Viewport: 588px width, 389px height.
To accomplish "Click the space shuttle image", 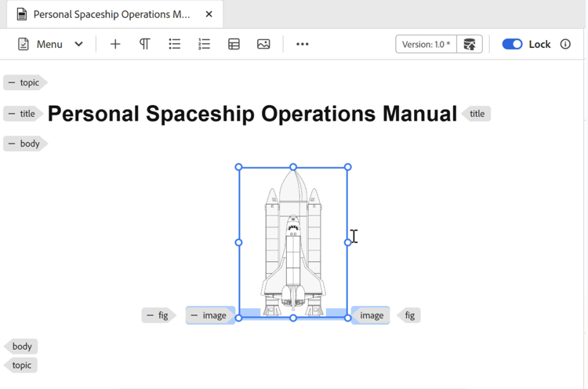I will (x=293, y=242).
